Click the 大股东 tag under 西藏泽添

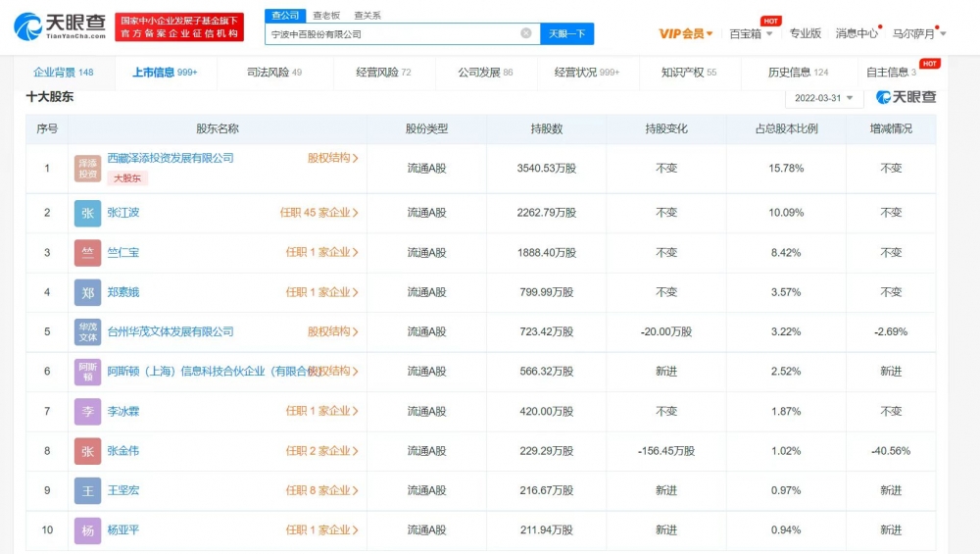[126, 178]
